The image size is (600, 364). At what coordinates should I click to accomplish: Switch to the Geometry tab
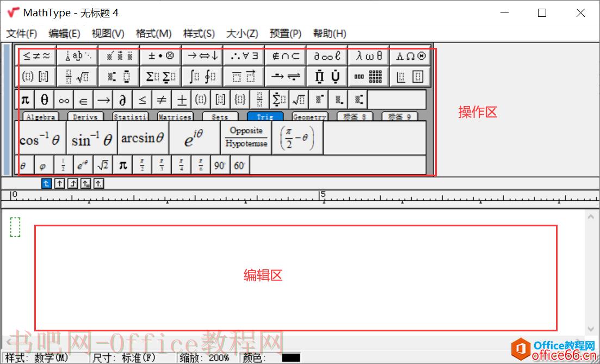(310, 116)
